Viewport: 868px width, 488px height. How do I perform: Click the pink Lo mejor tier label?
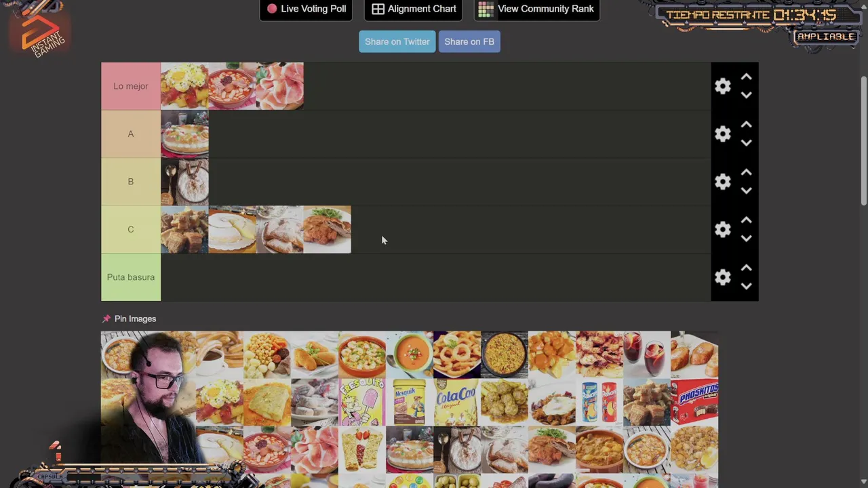point(131,86)
